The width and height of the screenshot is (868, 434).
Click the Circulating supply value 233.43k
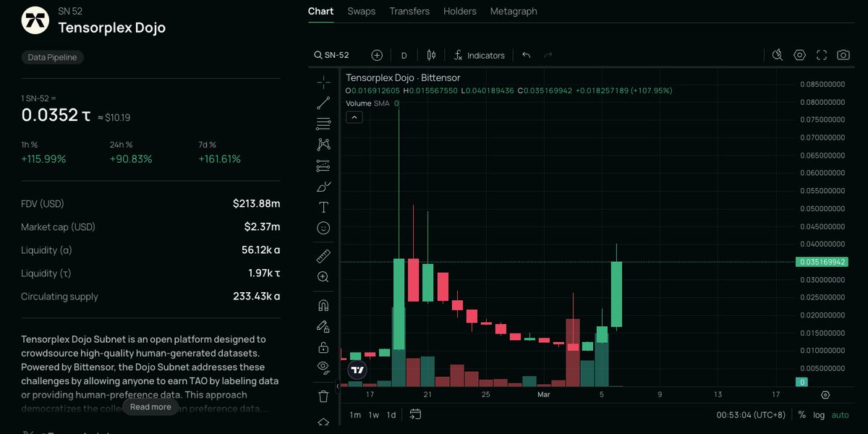point(256,297)
